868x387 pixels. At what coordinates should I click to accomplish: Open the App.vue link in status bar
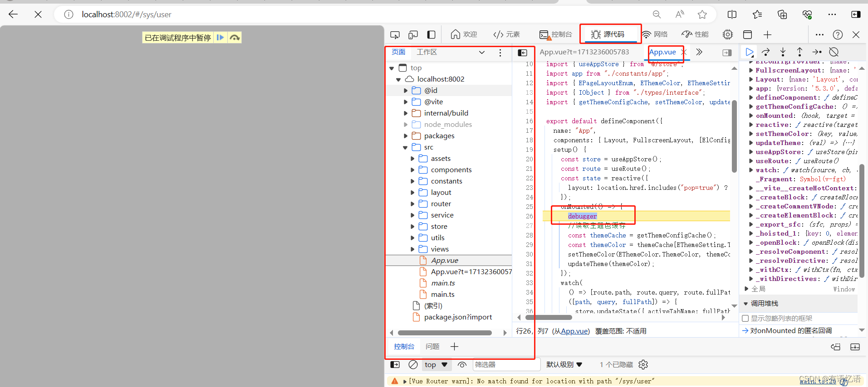pos(574,331)
